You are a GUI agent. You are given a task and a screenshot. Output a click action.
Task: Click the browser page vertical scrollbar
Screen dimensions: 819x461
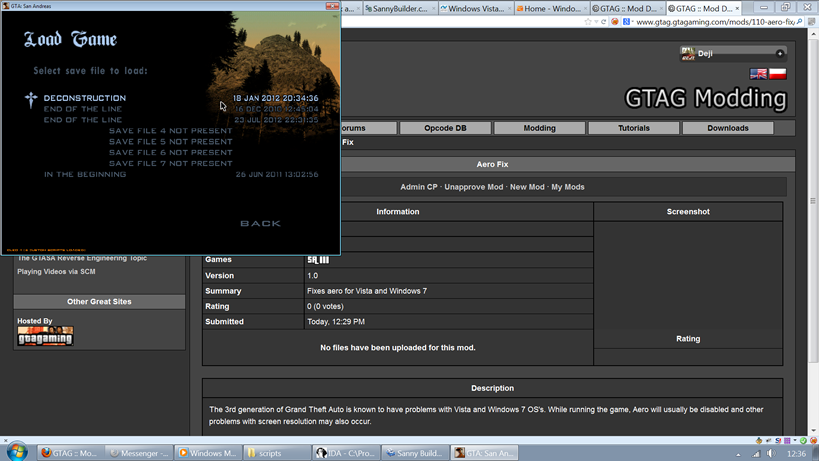coord(812,200)
